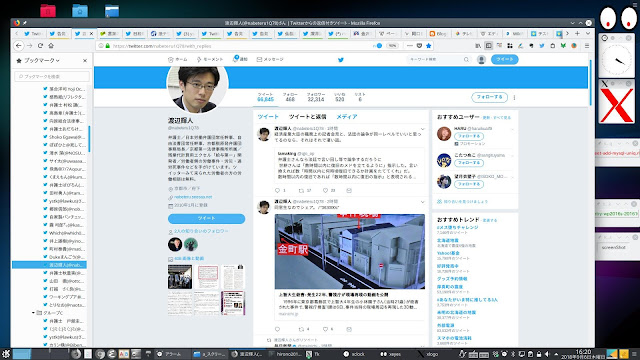Like the first tweet heart icon
The image size is (640, 360).
click(x=325, y=191)
